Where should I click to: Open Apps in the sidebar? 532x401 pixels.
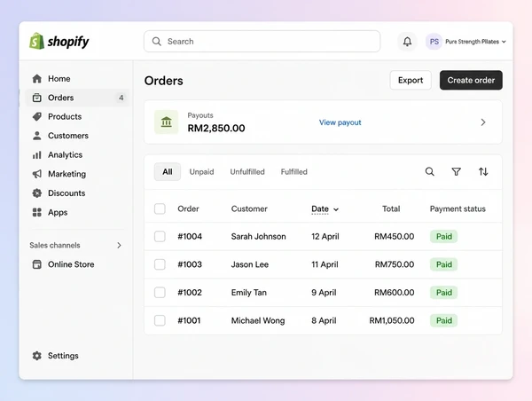(x=78, y=212)
